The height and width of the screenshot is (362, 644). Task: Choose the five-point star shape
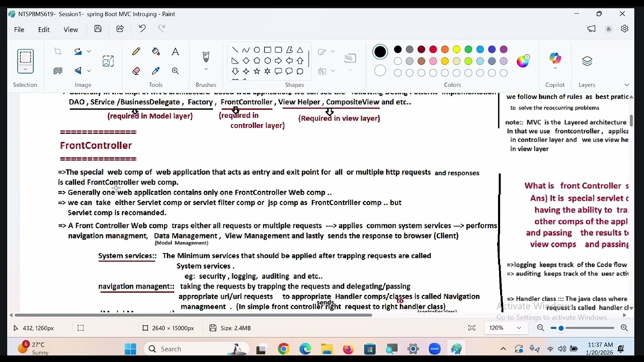pyautogui.click(x=257, y=71)
